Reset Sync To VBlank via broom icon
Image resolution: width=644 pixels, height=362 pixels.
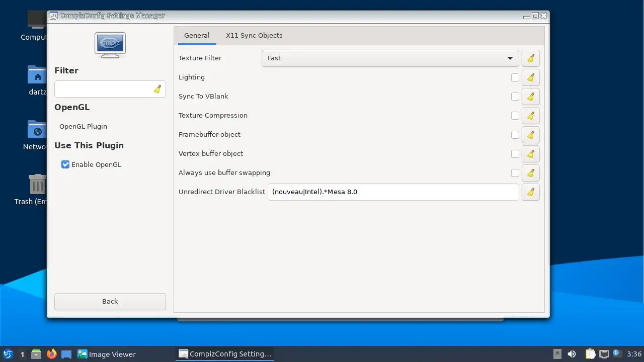click(x=530, y=97)
